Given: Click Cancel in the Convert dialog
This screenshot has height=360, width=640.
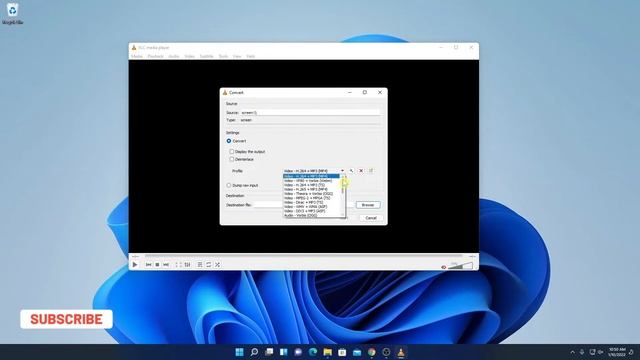Looking at the screenshot, I should [x=371, y=218].
